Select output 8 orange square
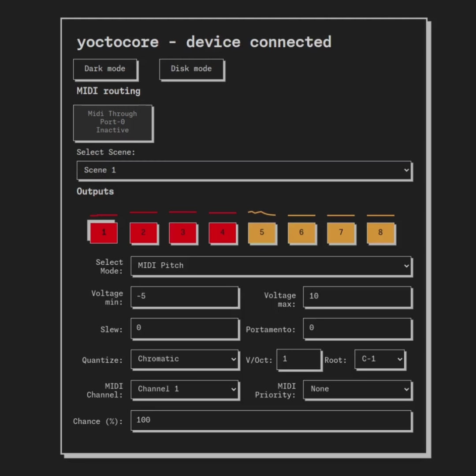The width and height of the screenshot is (476, 476). [380, 232]
